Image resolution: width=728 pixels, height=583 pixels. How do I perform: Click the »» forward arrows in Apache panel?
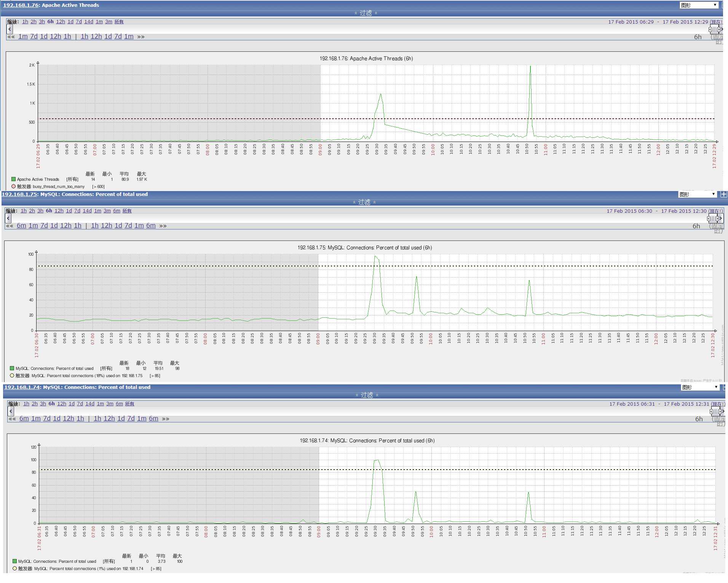click(141, 37)
